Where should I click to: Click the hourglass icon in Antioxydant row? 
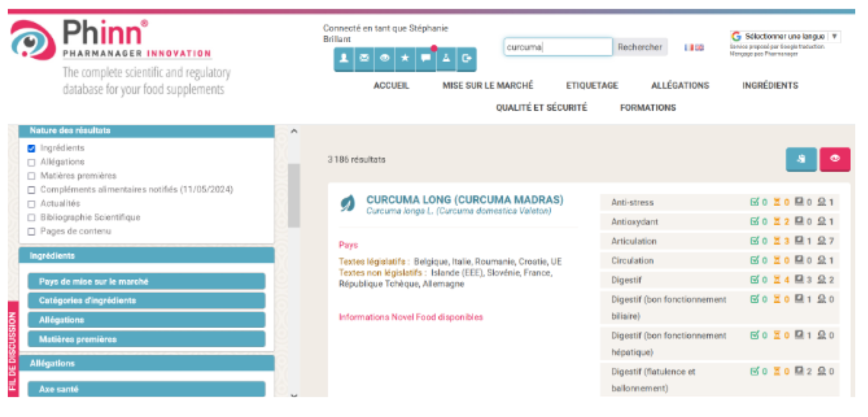pyautogui.click(x=777, y=222)
